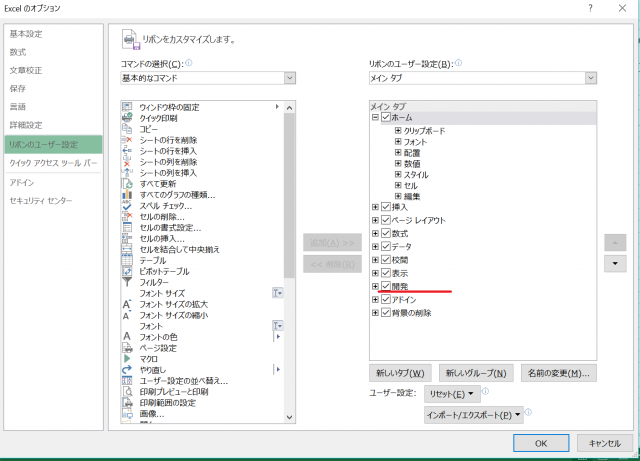Screen dimensions: 640x461
Task: Toggle the アドイン checkbox in main tabs
Action: [386, 299]
